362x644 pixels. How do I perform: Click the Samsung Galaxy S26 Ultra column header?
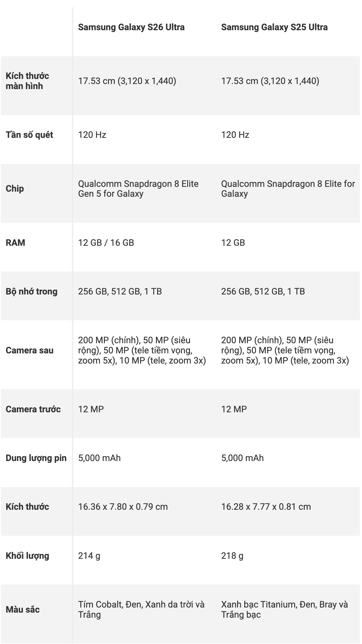point(131,27)
